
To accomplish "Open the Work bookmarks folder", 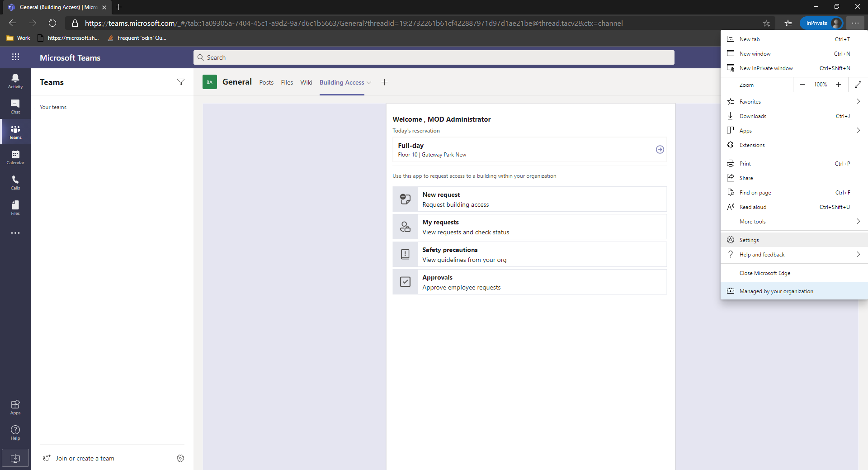I will click(x=18, y=38).
